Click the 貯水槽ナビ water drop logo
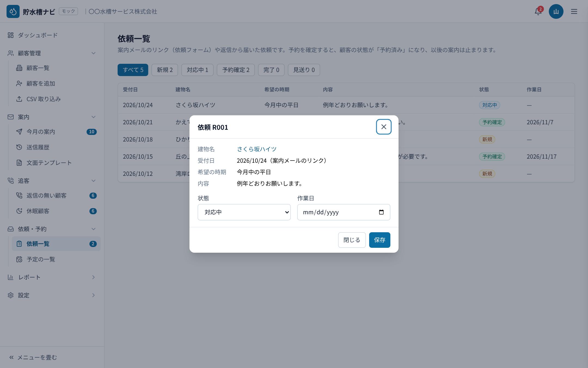588x368 pixels. point(13,11)
